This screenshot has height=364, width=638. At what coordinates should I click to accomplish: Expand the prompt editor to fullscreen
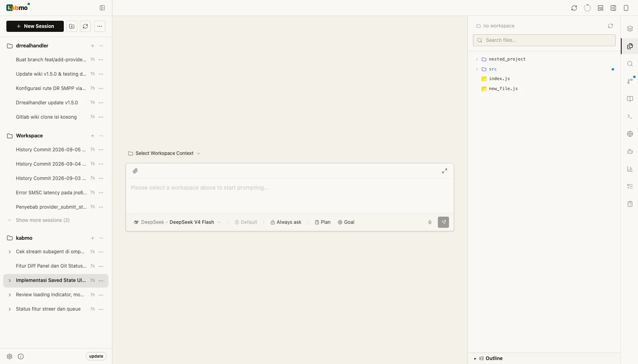tap(445, 171)
